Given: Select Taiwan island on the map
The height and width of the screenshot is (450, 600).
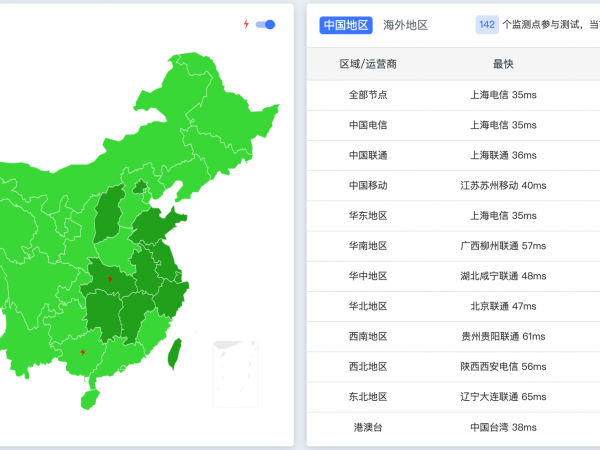Looking at the screenshot, I should (173, 351).
